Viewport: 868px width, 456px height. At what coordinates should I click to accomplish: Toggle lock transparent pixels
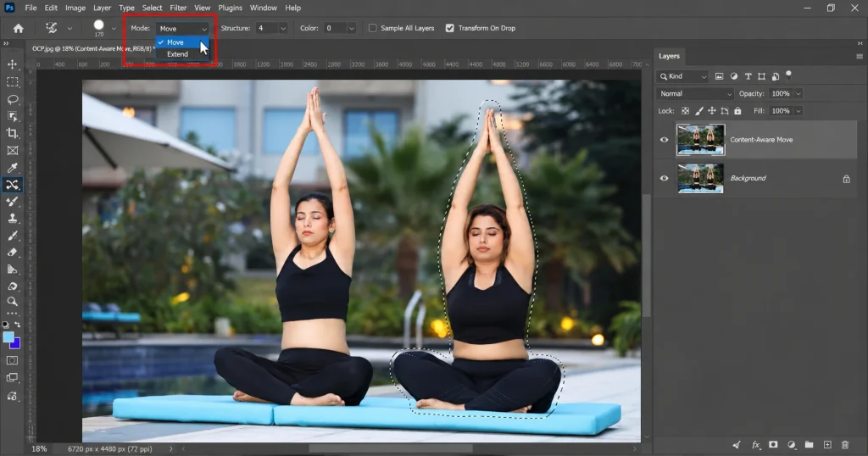[x=685, y=111]
